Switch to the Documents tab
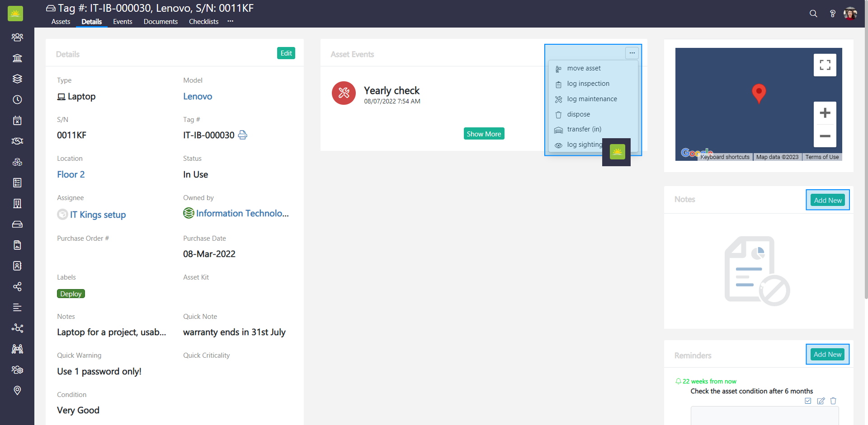The width and height of the screenshot is (868, 425). [160, 22]
